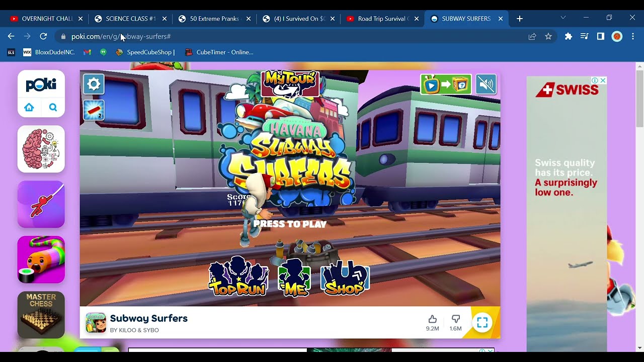The image size is (644, 362).
Task: Open the watch-video mystery box reward
Action: [446, 84]
